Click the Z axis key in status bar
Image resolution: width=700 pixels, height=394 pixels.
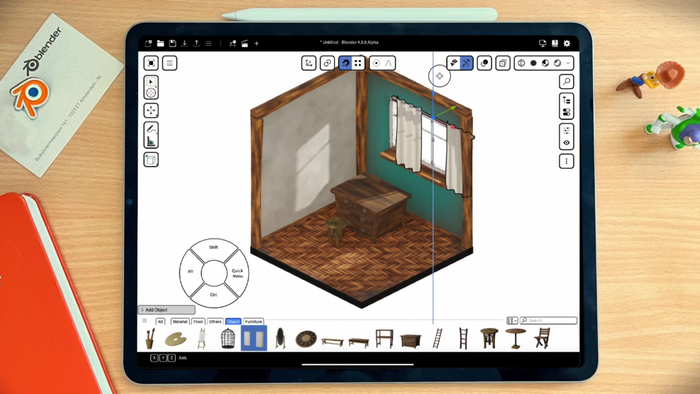tap(171, 358)
